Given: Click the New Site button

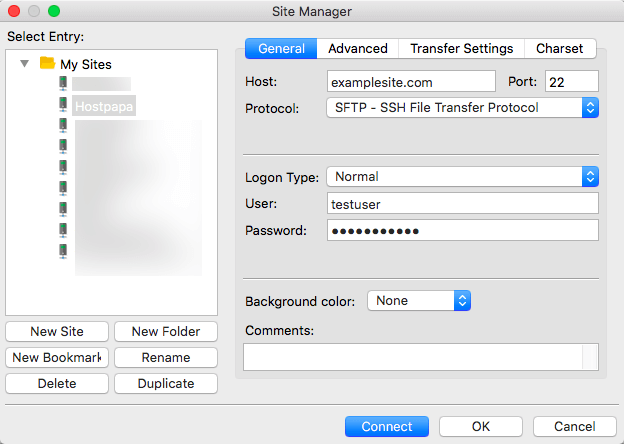Looking at the screenshot, I should tap(57, 331).
